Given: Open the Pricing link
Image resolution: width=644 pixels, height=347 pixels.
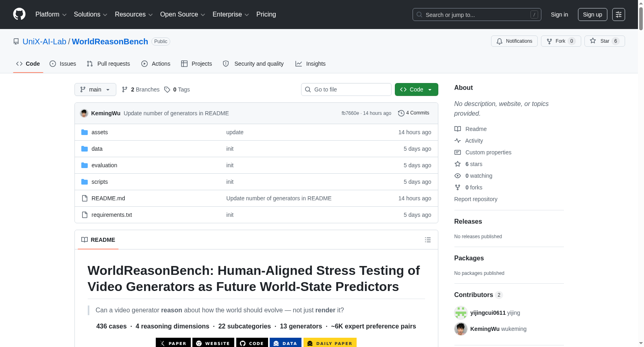Looking at the screenshot, I should pyautogui.click(x=266, y=15).
